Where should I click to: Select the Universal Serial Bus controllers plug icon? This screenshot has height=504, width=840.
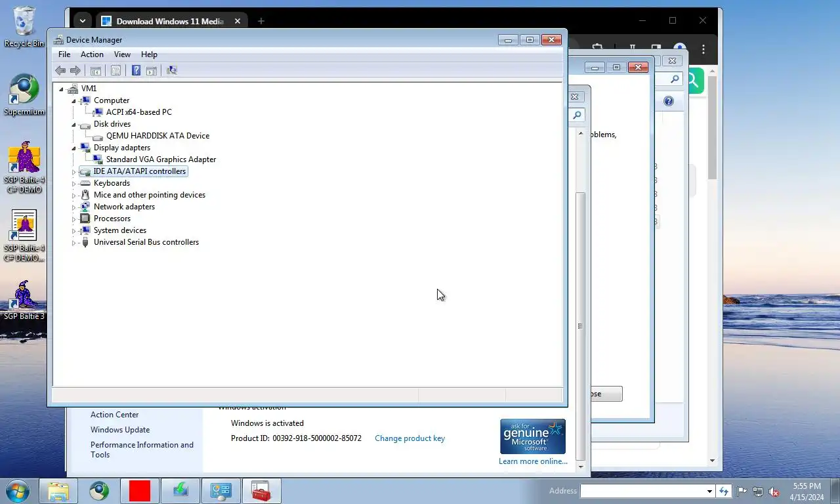[85, 242]
